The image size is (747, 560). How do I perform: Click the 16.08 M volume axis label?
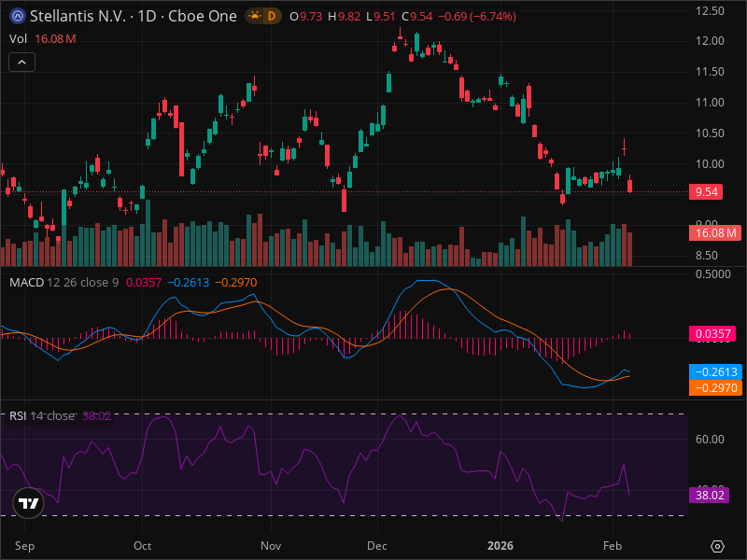pyautogui.click(x=715, y=232)
